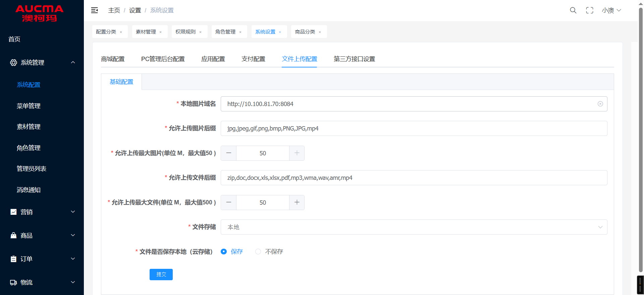Open the 角色管理 page tab
The width and height of the screenshot is (644, 295).
coord(225,32)
